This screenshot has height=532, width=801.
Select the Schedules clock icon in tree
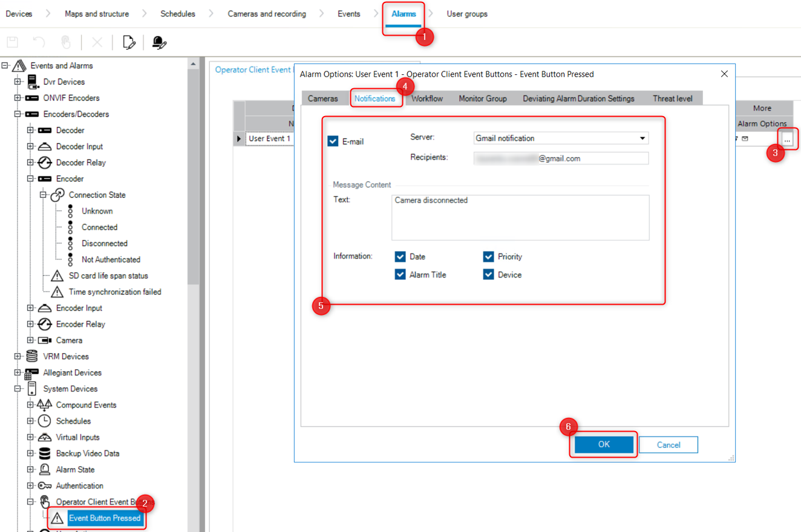pos(45,421)
